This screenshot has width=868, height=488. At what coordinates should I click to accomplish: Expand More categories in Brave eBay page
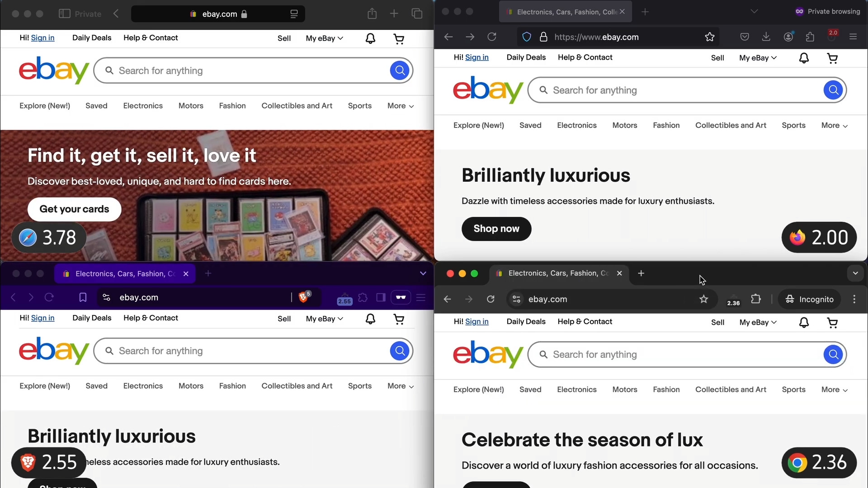[401, 386]
